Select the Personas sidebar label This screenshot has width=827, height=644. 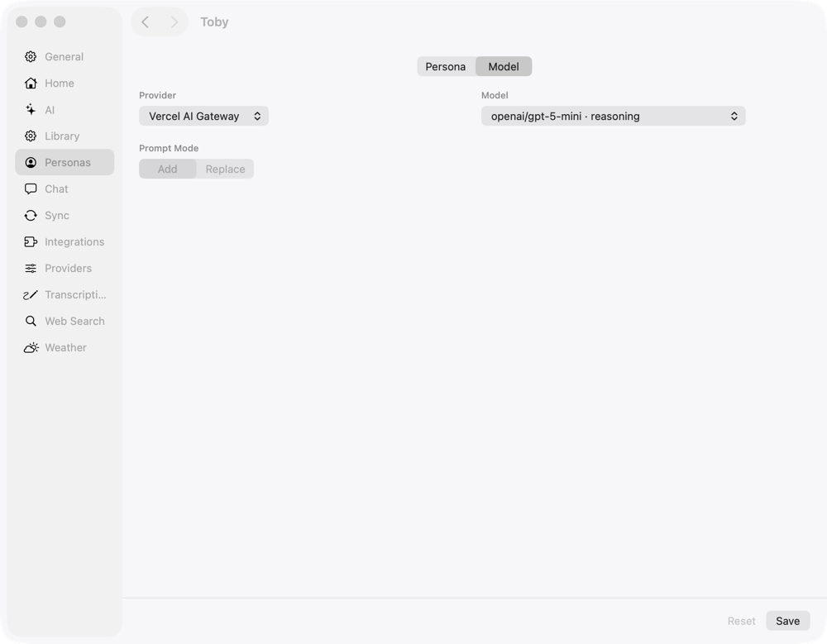point(68,163)
